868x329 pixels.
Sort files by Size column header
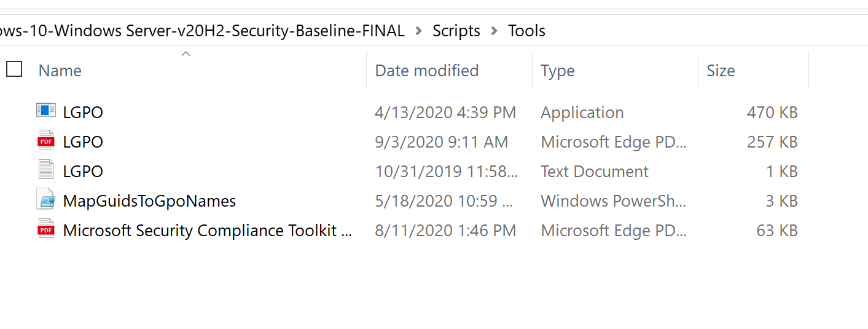coord(721,70)
